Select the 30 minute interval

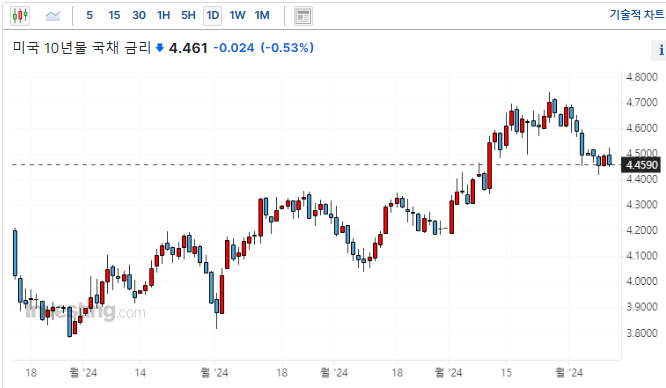pos(139,16)
